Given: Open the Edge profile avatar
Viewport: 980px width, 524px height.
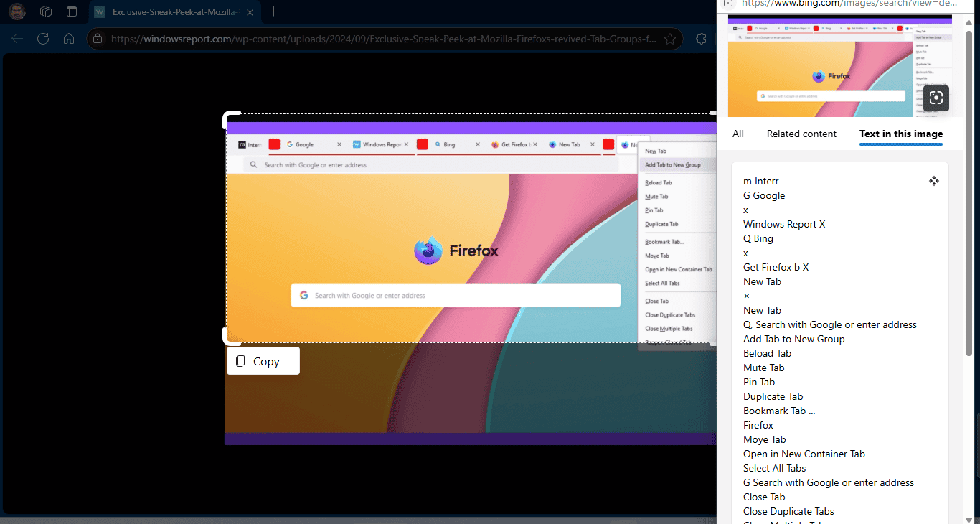Looking at the screenshot, I should [x=17, y=11].
